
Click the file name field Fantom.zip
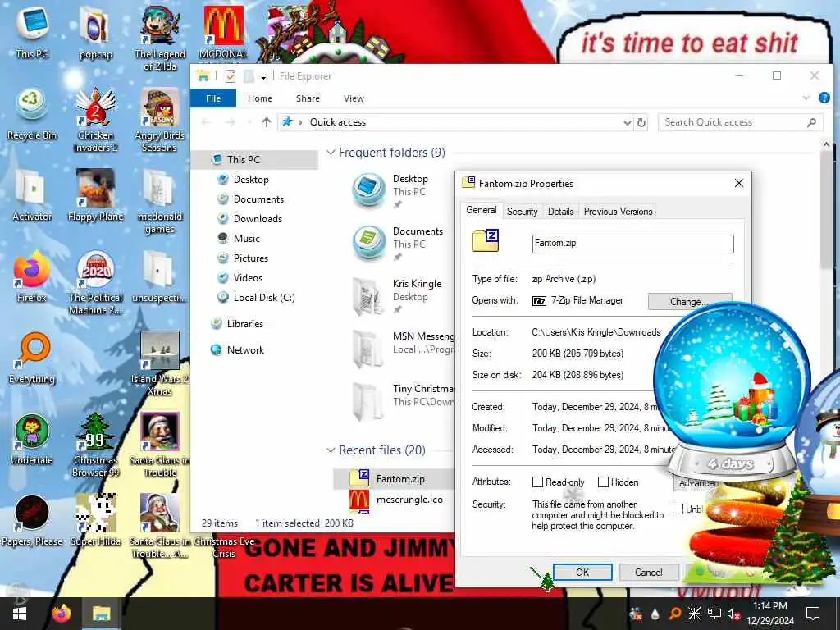coord(632,243)
